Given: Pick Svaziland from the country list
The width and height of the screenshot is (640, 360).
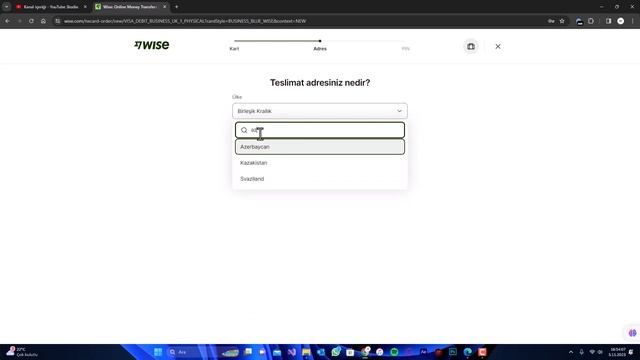Looking at the screenshot, I should 320,179.
